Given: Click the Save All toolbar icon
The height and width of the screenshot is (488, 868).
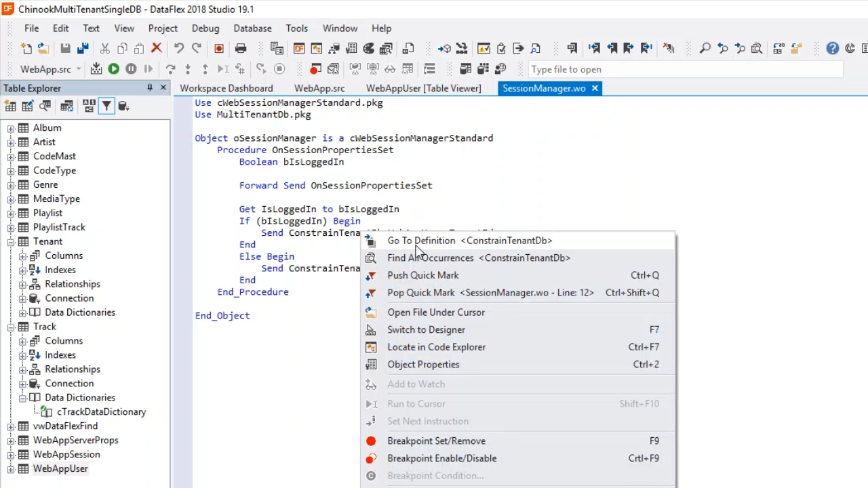Looking at the screenshot, I should click(x=83, y=48).
